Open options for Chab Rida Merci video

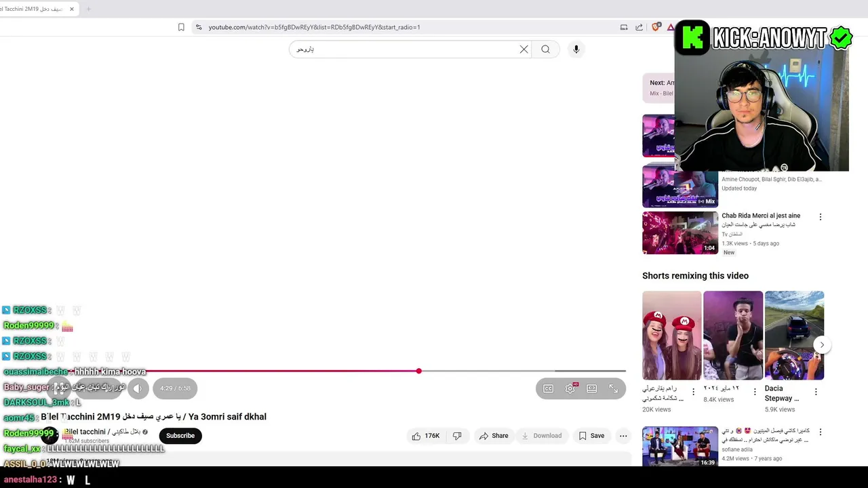pos(821,217)
